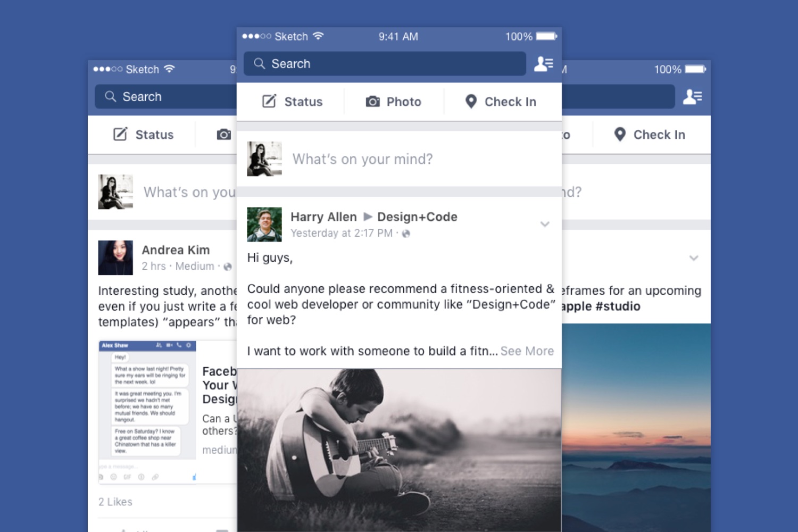Click the globe privacy icon on Andrea Kim's post
Screen dimensions: 798x532
click(x=228, y=267)
